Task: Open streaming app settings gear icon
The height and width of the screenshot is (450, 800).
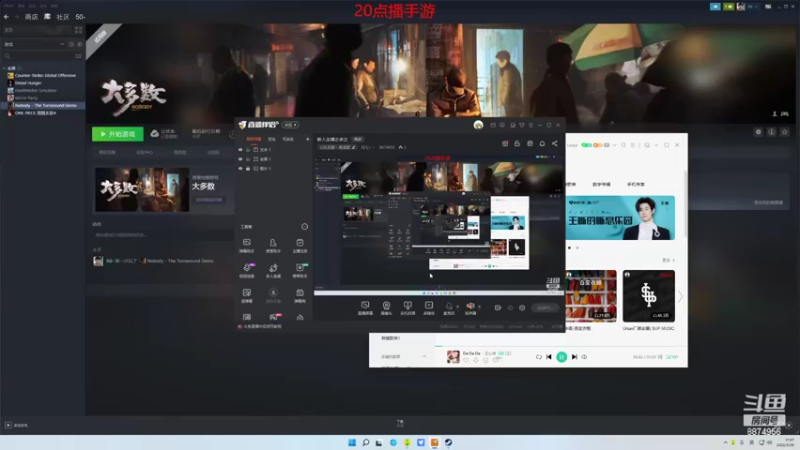Action: [522, 308]
